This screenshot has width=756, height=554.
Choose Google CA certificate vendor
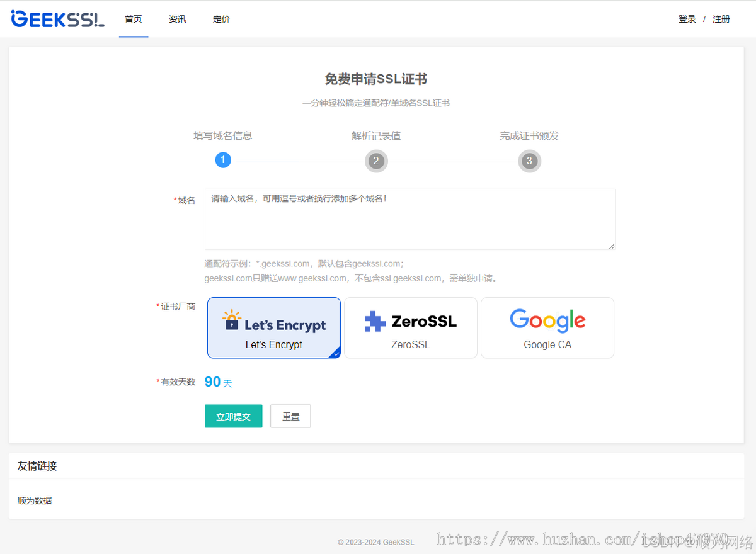(x=547, y=328)
